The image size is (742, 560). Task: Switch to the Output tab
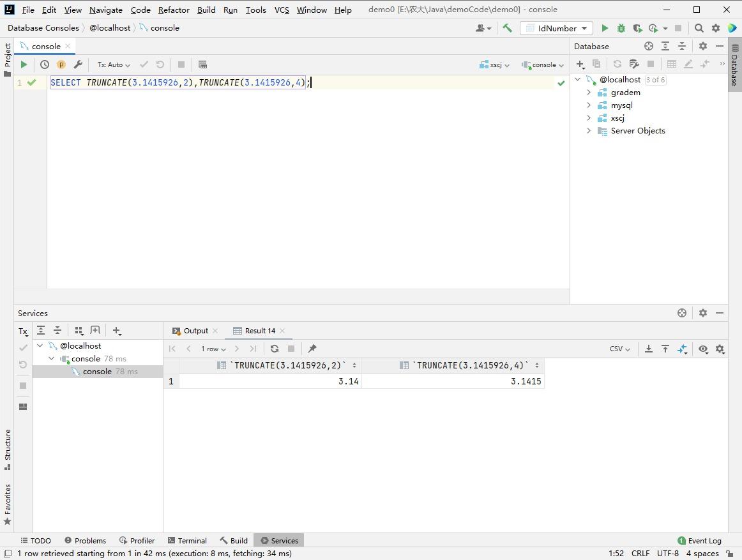tap(195, 331)
